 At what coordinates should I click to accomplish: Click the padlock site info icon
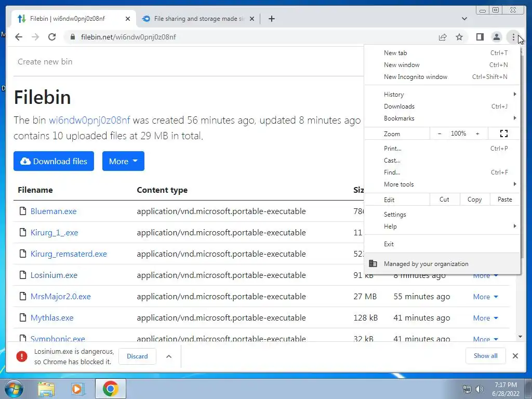pyautogui.click(x=72, y=37)
